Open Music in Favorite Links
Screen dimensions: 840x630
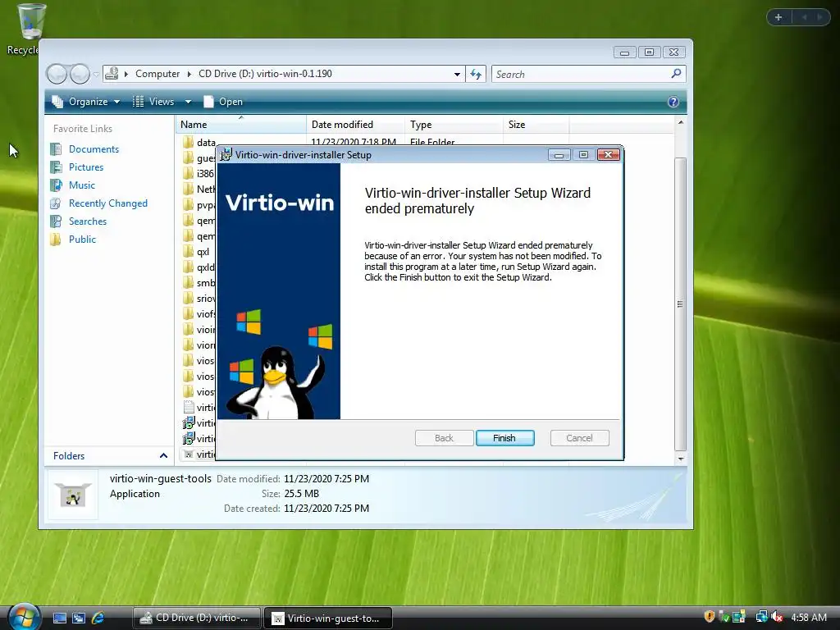tap(81, 185)
